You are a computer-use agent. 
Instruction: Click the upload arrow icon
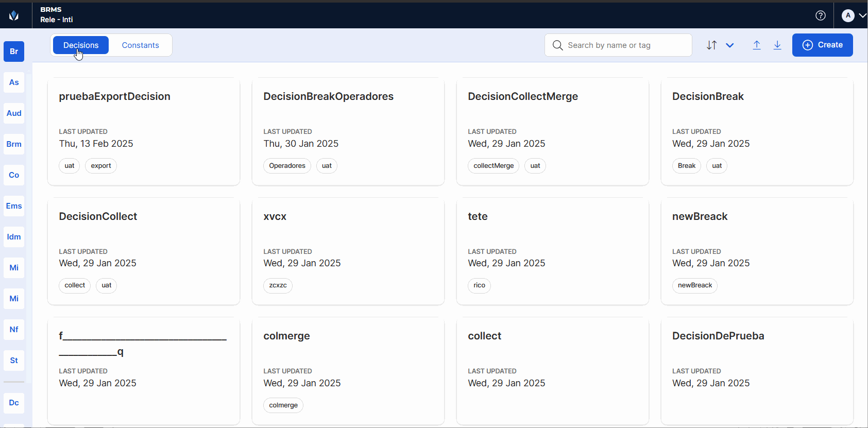[757, 45]
